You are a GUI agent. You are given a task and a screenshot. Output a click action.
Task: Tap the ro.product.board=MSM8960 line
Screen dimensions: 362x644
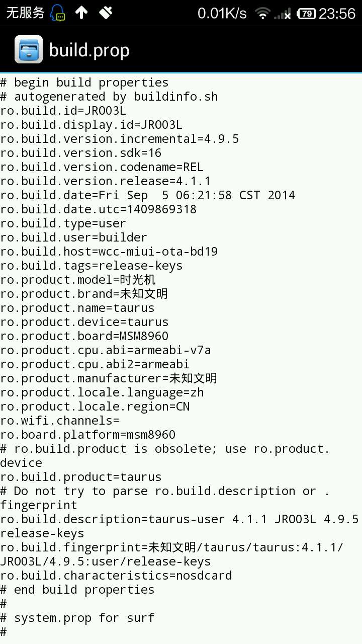point(84,336)
